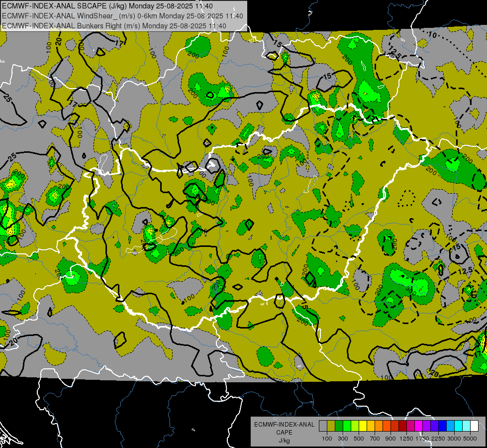The width and height of the screenshot is (487, 448).
Task: Click the 5000 tick label in legend
Action: [x=470, y=439]
